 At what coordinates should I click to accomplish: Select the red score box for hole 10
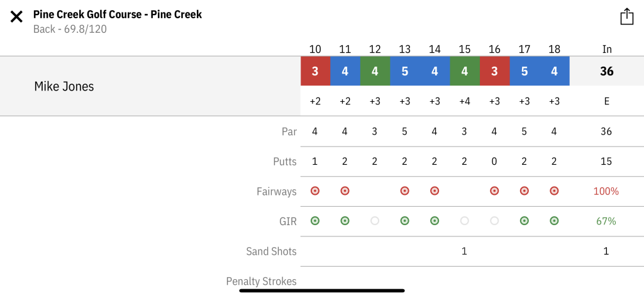click(x=316, y=71)
